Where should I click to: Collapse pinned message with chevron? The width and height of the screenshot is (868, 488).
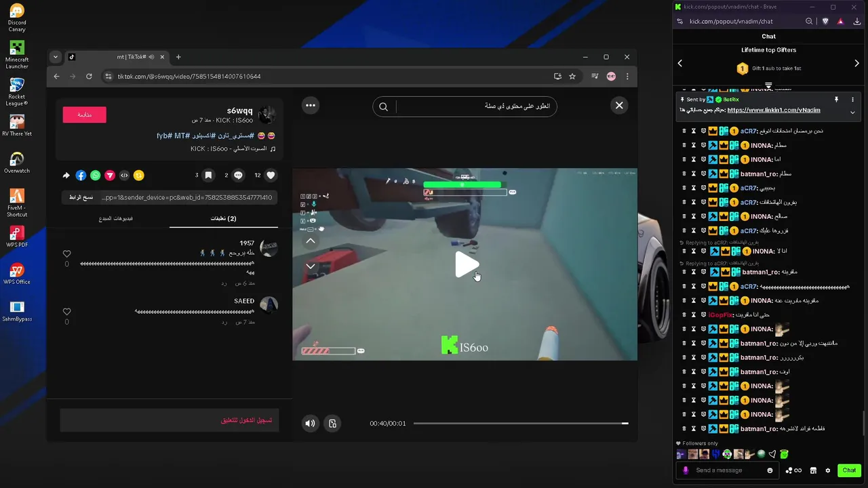[852, 113]
